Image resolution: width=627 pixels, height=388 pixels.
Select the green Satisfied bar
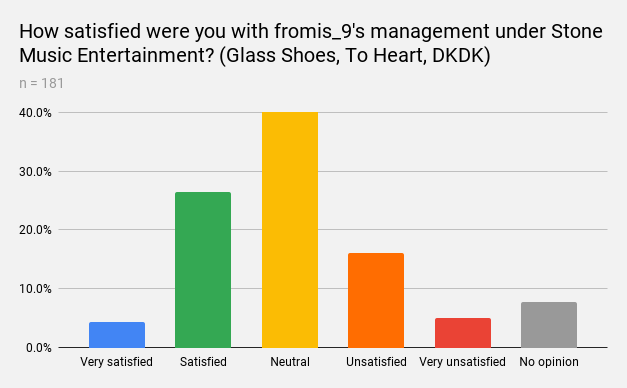point(203,270)
